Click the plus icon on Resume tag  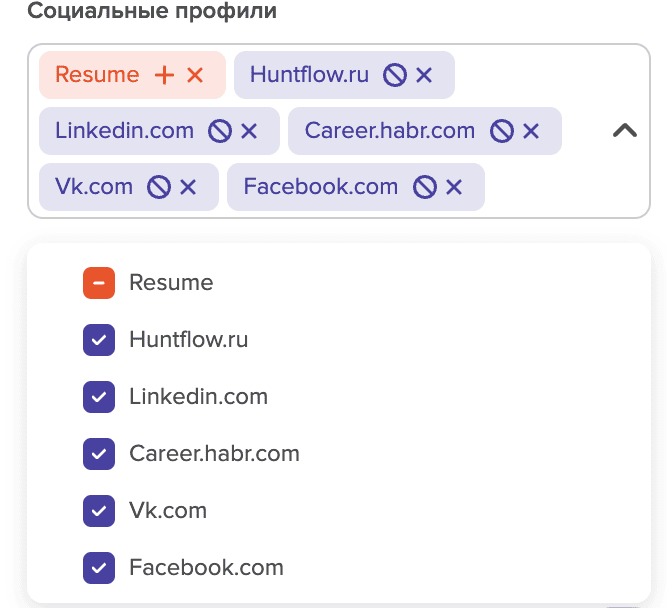click(x=165, y=75)
